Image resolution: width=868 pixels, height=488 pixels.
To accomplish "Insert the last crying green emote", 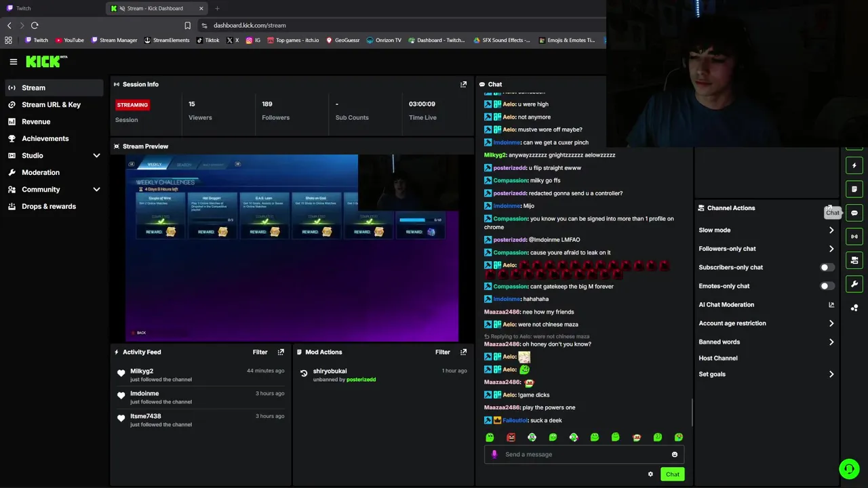I will (679, 438).
